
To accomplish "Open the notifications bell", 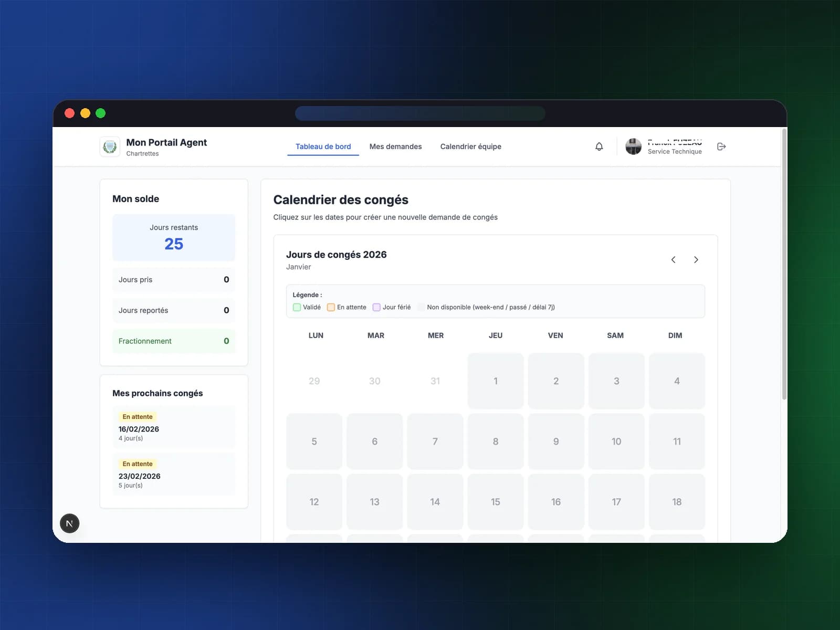I will (x=599, y=146).
